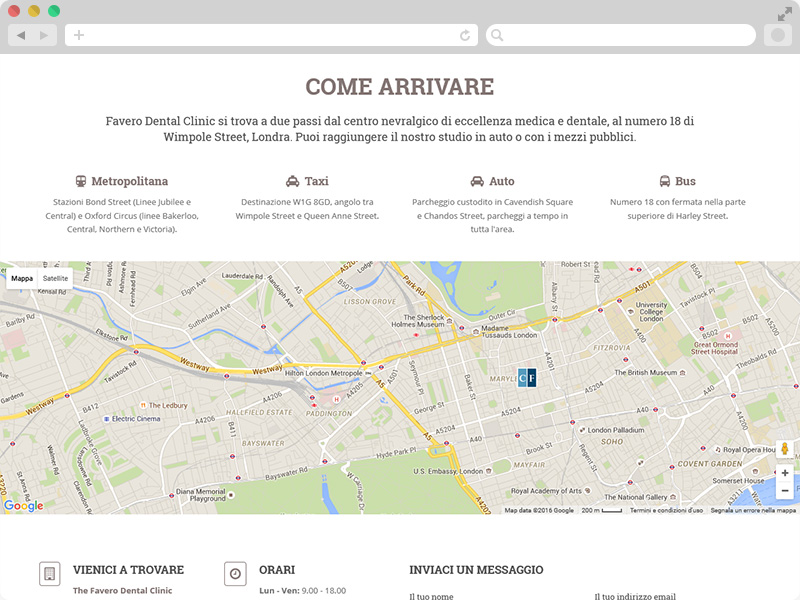Screen dimensions: 800x600
Task: Click the VIENICI A TROVARE heading
Action: [128, 570]
